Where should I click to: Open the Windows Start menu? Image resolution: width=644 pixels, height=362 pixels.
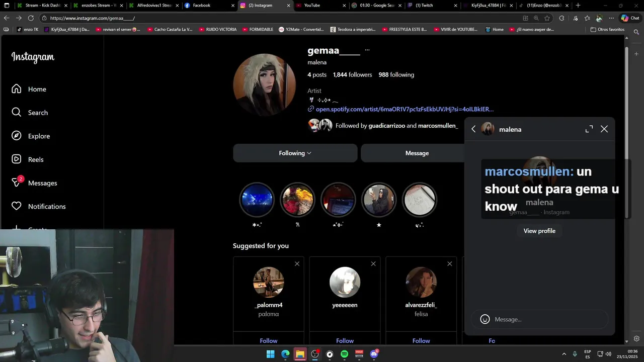click(270, 354)
